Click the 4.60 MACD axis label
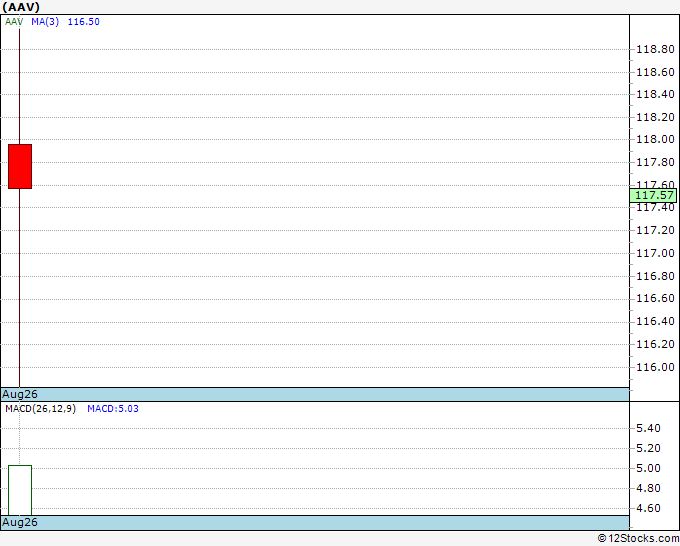680x546 pixels. (648, 508)
